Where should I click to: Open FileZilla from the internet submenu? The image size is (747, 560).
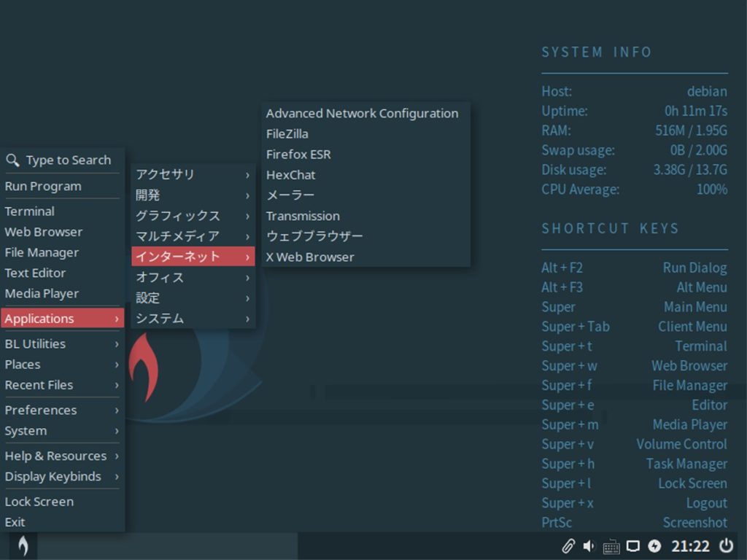pyautogui.click(x=287, y=133)
